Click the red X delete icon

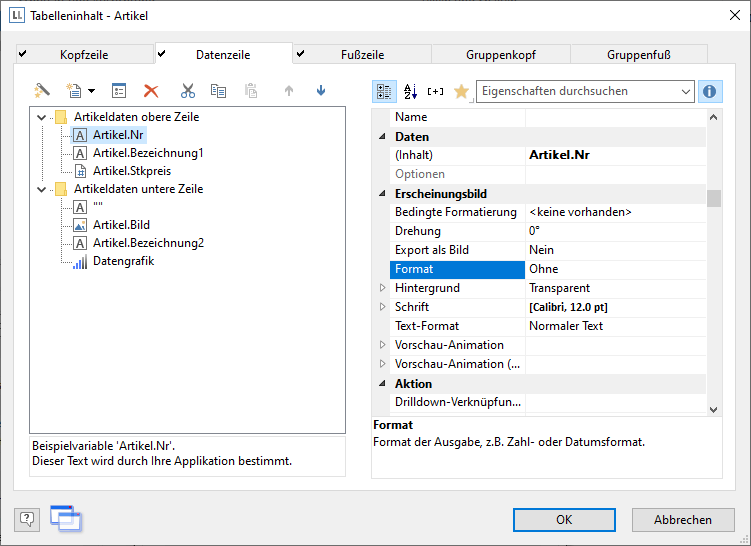151,91
